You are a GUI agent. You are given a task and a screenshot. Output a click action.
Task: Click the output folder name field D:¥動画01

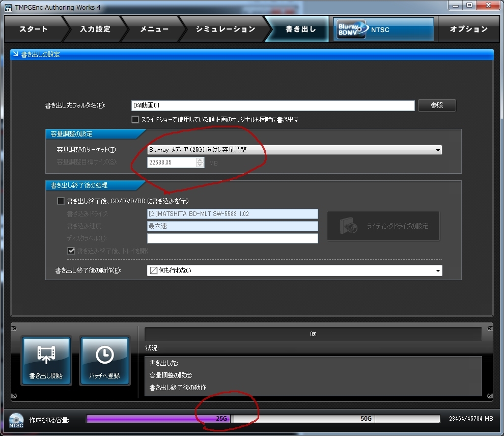click(x=273, y=105)
